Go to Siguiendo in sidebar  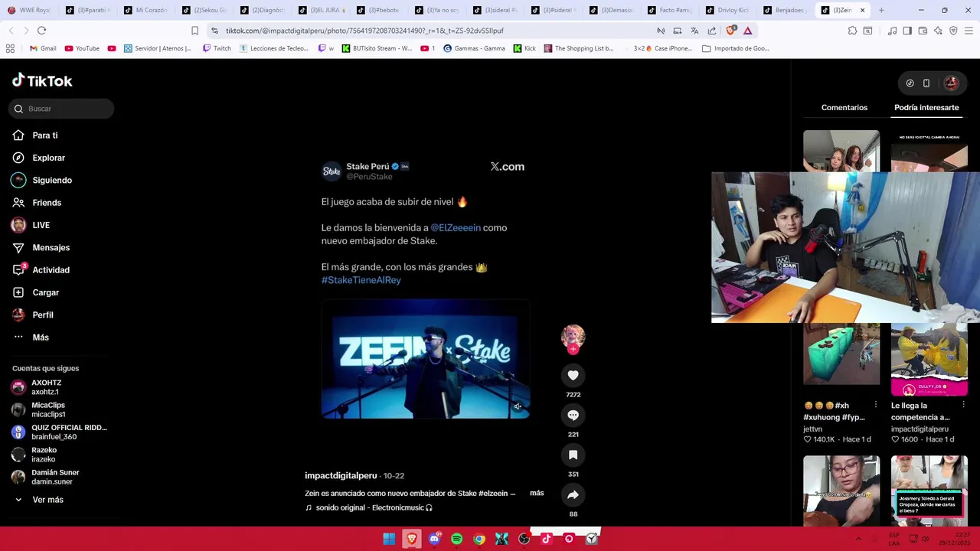(51, 181)
